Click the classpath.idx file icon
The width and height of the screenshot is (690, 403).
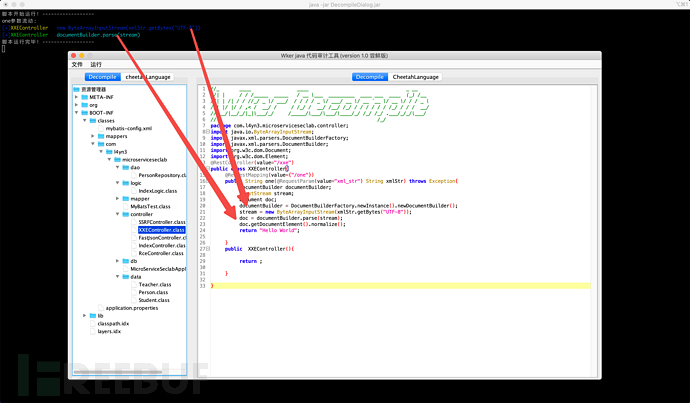click(x=93, y=324)
